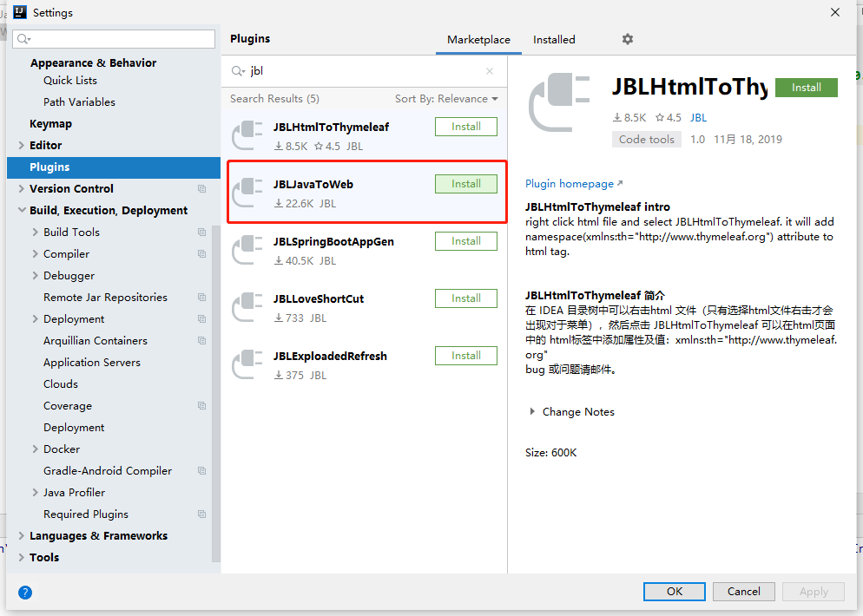The width and height of the screenshot is (863, 616).
Task: Expand the Compiler node
Action: [36, 253]
